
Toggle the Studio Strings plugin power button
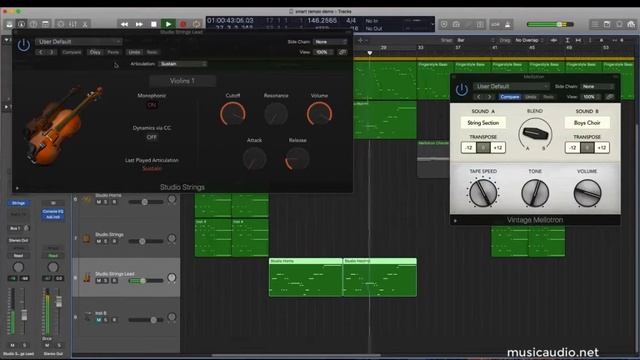(x=24, y=45)
